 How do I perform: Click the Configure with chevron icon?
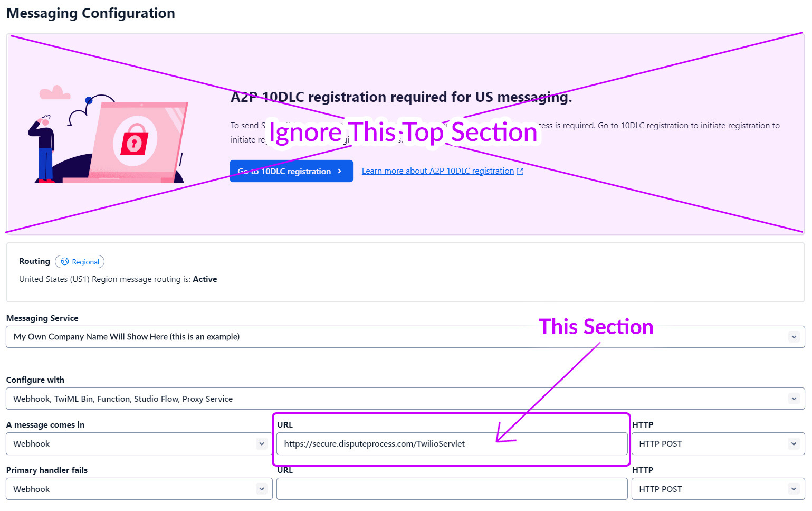click(794, 399)
